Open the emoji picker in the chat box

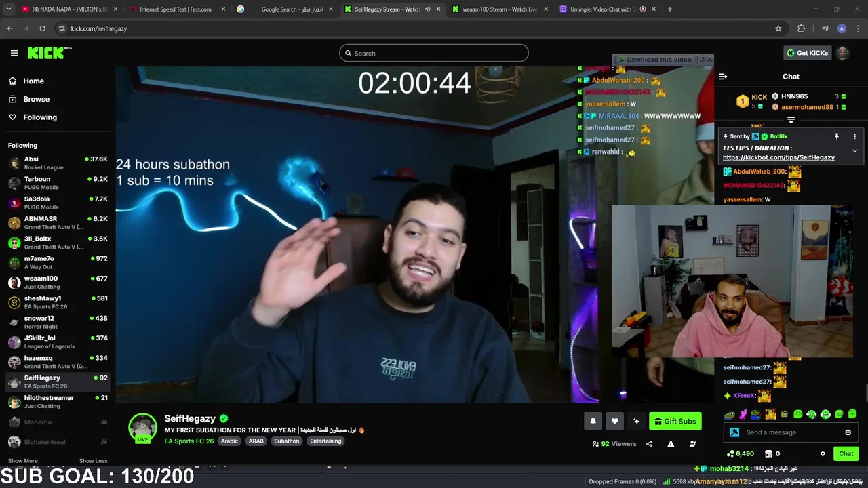point(848,432)
